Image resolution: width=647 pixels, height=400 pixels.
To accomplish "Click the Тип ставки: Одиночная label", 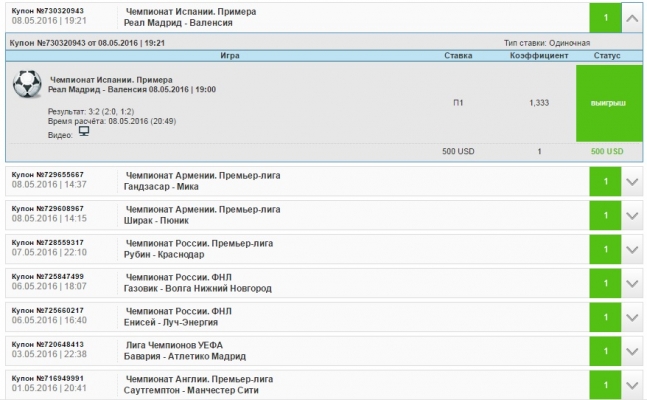I will [547, 43].
